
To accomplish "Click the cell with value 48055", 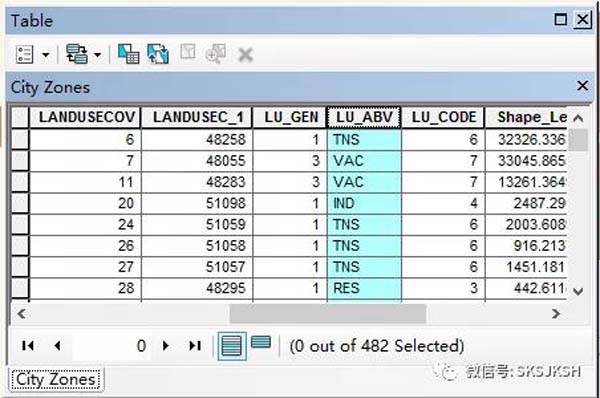I will pos(197,161).
